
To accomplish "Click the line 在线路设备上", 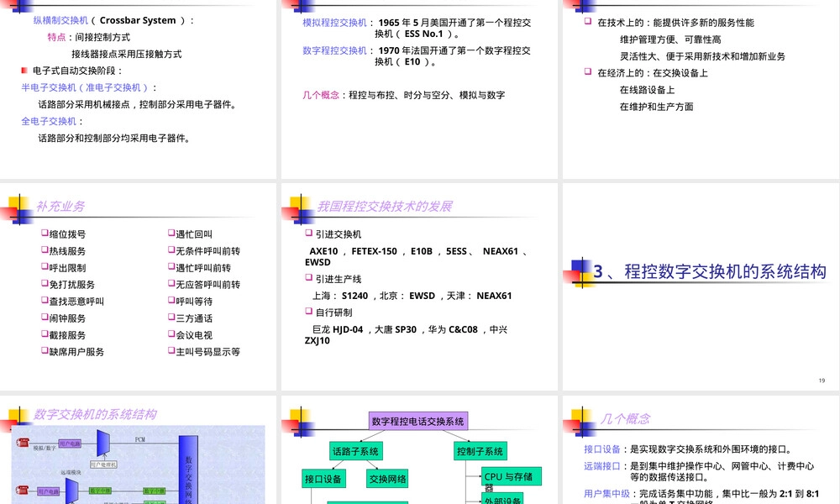I will pyautogui.click(x=647, y=90).
